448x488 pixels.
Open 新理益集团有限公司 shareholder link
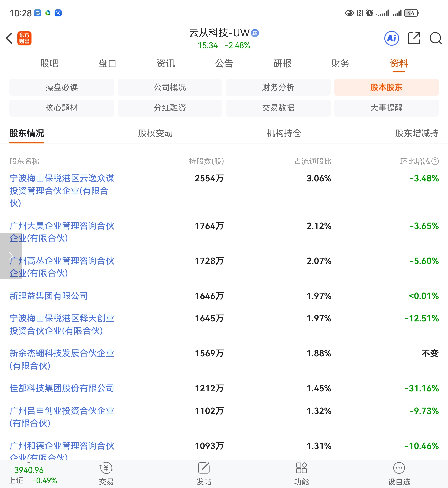(x=48, y=296)
